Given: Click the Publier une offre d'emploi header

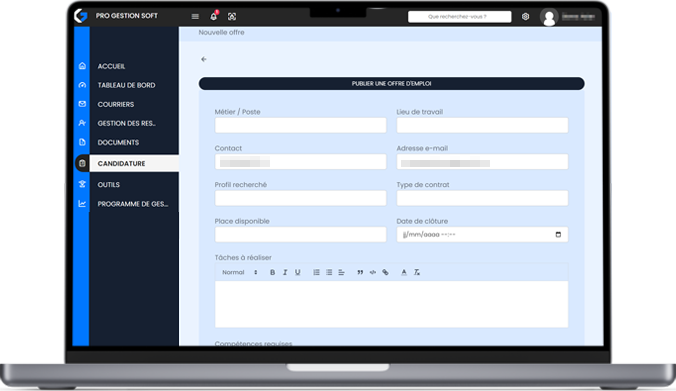Looking at the screenshot, I should pyautogui.click(x=391, y=84).
